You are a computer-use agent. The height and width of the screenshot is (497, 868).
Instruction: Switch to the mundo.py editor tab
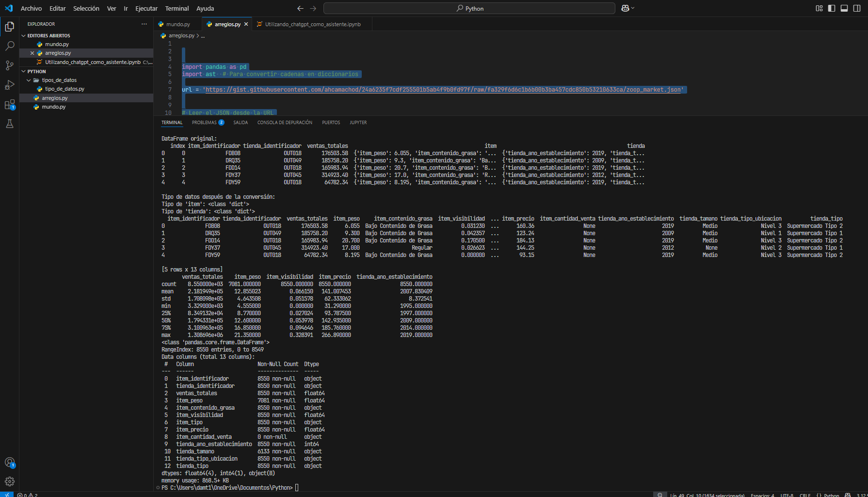pyautogui.click(x=177, y=24)
